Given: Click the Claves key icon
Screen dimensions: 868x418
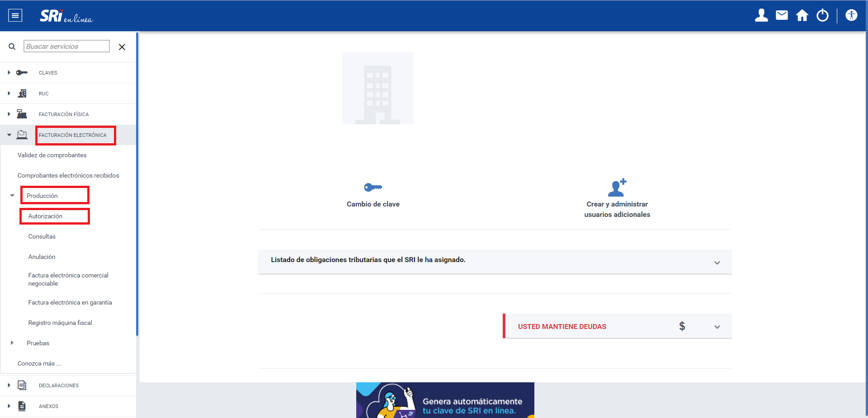Looking at the screenshot, I should 22,73.
